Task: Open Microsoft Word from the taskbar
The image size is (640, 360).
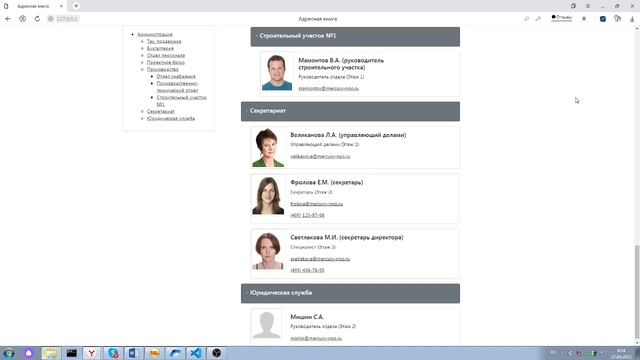Action: click(x=133, y=353)
